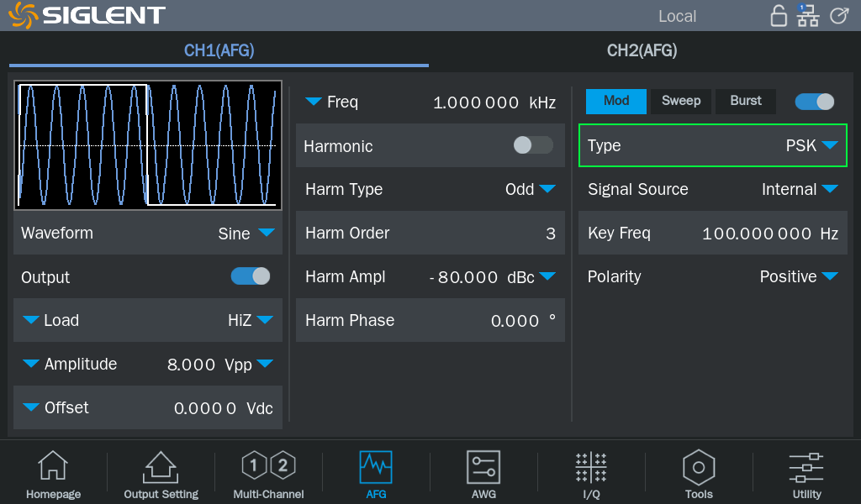This screenshot has width=861, height=504.
Task: Open the Utility sliders icon
Action: pyautogui.click(x=806, y=475)
